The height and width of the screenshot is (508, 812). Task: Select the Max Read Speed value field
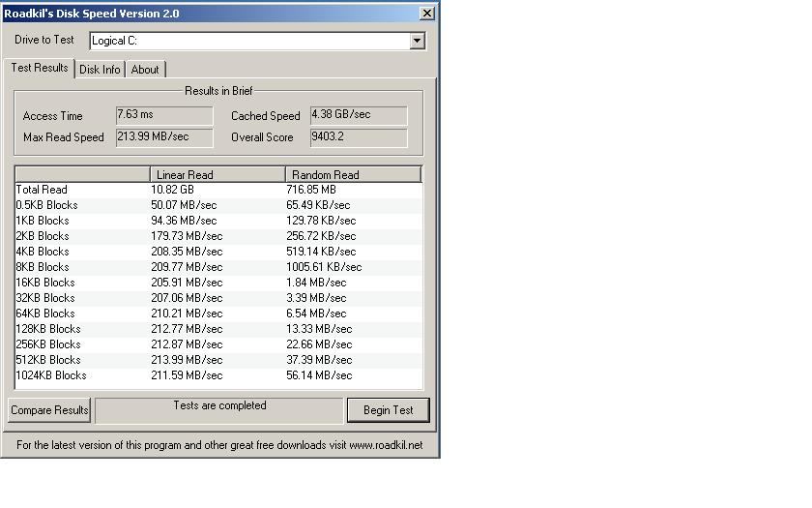pos(164,137)
